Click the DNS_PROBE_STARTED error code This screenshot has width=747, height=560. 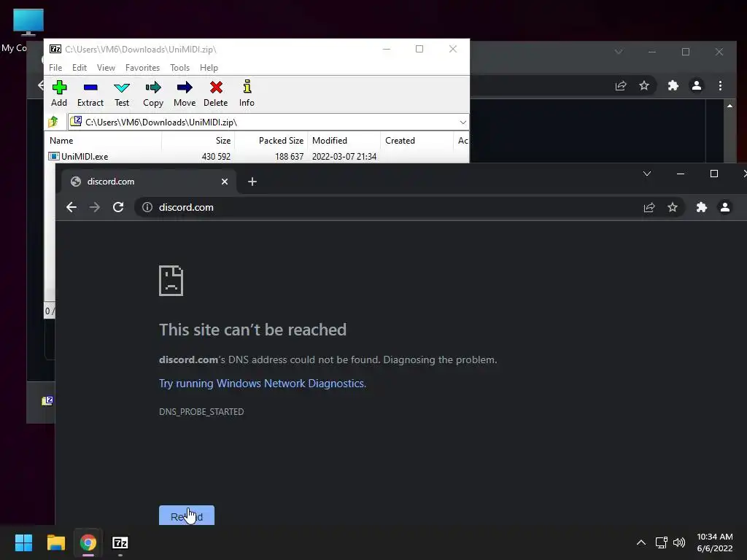tap(201, 412)
